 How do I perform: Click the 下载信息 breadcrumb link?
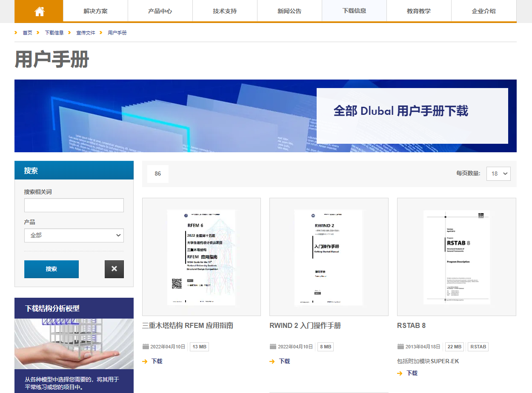click(x=54, y=33)
